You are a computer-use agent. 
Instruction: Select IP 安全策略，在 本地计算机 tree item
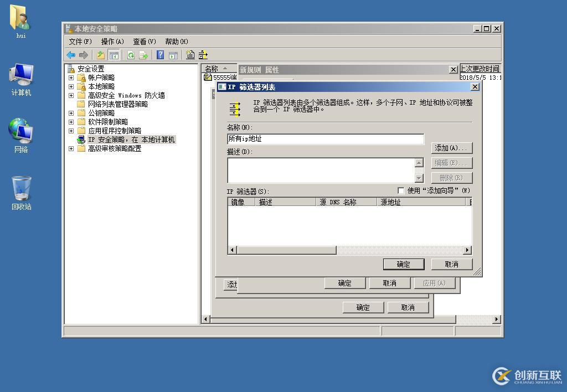click(132, 140)
